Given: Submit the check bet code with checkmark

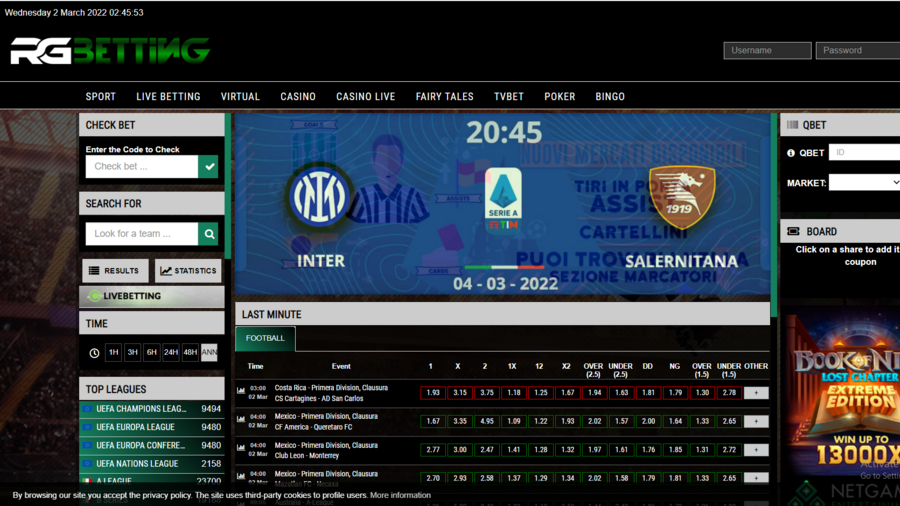Looking at the screenshot, I should tap(208, 166).
